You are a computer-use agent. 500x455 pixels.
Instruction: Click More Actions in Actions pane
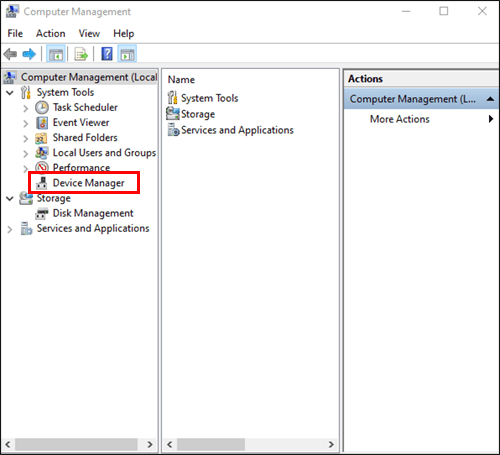click(400, 119)
